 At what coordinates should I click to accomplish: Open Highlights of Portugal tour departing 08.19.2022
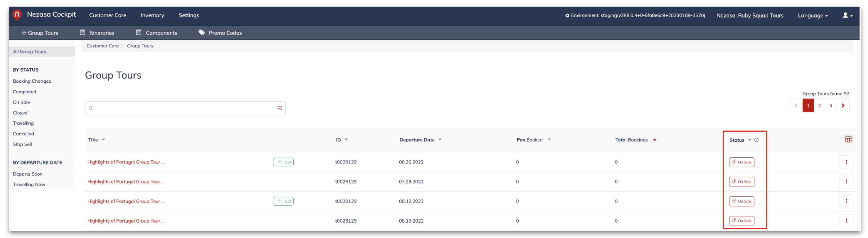click(126, 221)
